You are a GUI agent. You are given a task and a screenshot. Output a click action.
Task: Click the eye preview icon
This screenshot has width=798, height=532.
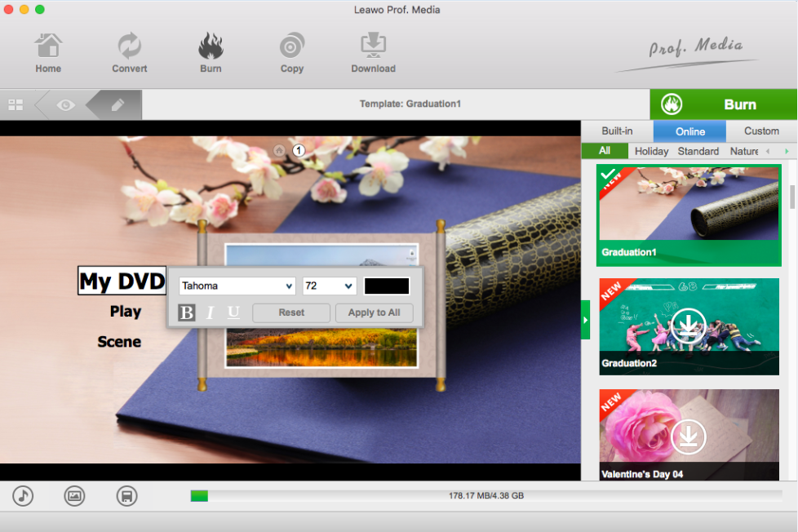click(65, 105)
